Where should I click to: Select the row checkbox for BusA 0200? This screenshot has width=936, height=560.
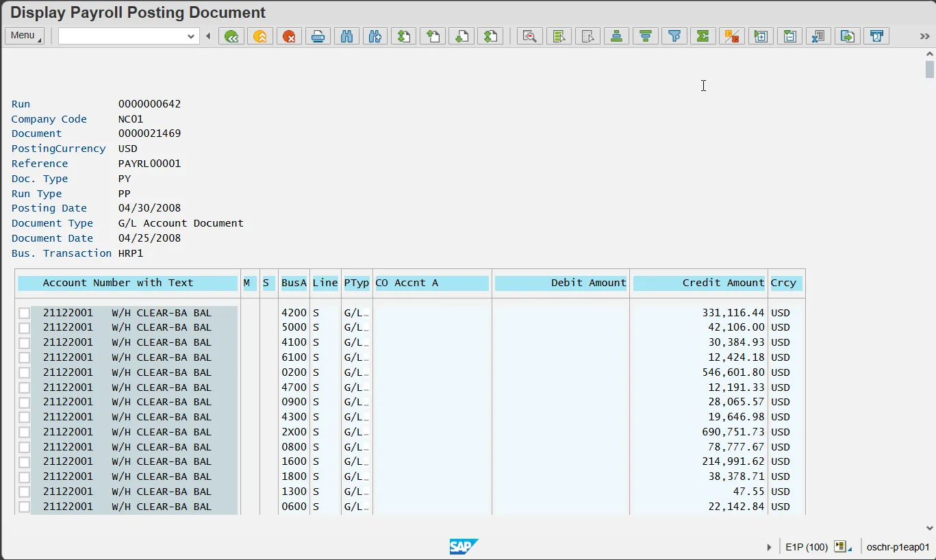[24, 372]
